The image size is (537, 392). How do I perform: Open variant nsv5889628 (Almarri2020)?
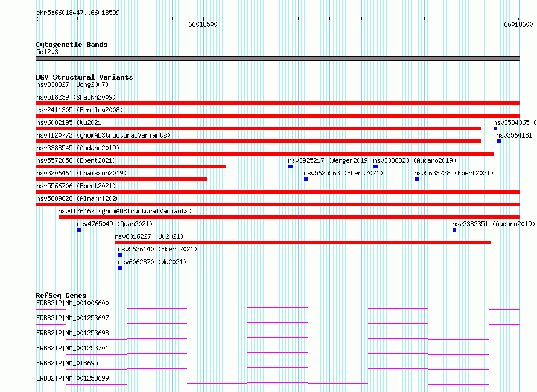(80, 198)
